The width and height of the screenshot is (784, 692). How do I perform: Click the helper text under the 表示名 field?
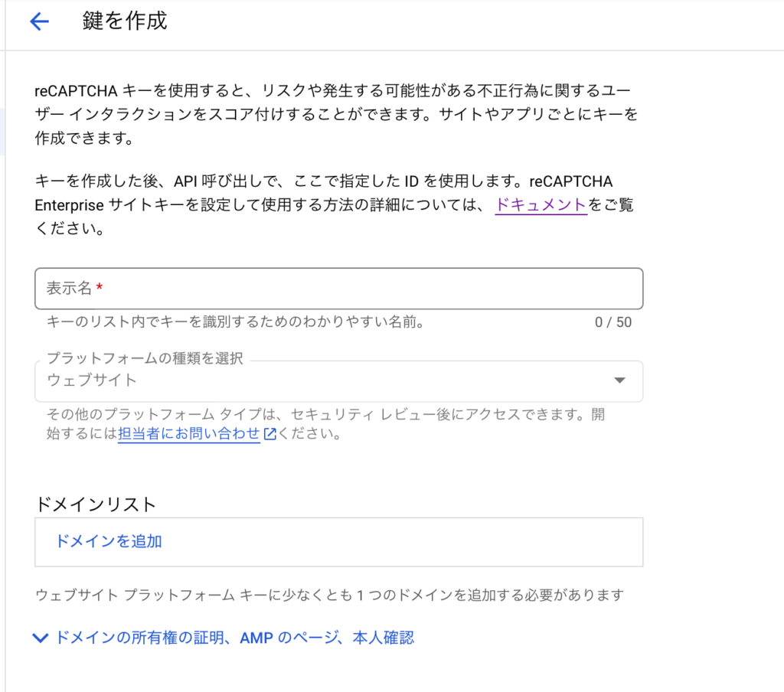235,322
